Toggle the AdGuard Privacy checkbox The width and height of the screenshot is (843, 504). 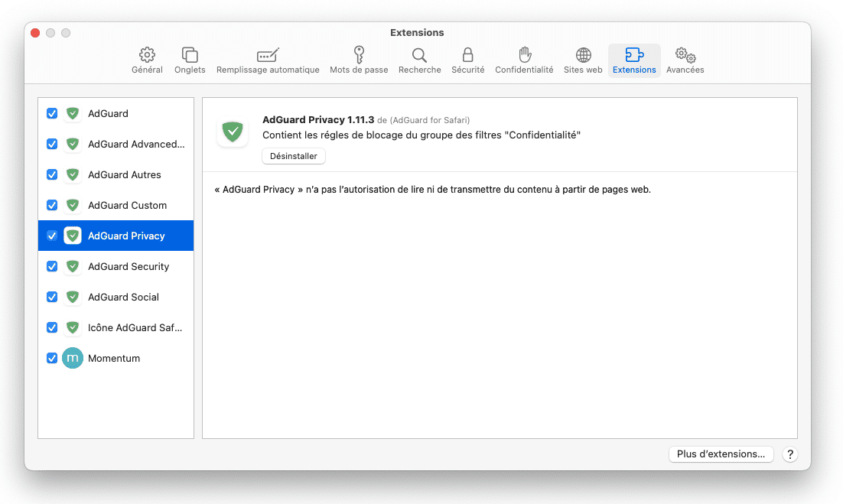coord(52,236)
